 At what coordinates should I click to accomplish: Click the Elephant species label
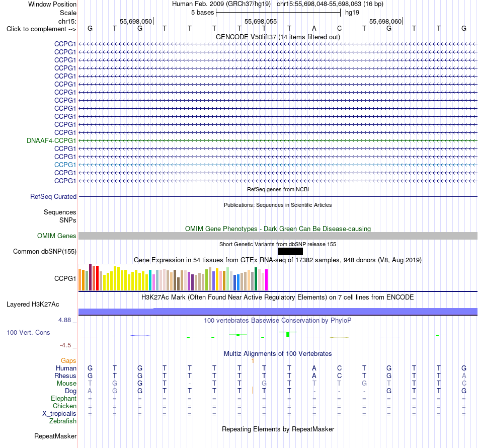click(x=63, y=398)
